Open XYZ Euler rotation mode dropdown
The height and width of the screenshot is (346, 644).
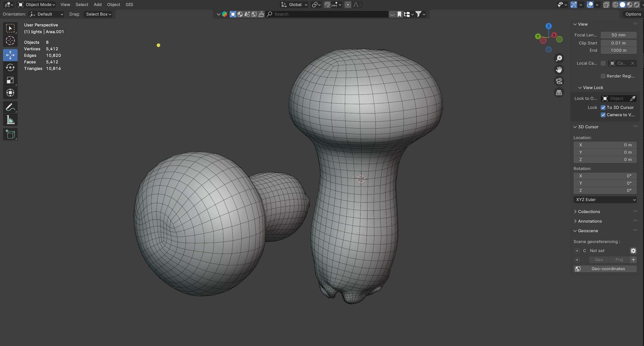coord(605,200)
